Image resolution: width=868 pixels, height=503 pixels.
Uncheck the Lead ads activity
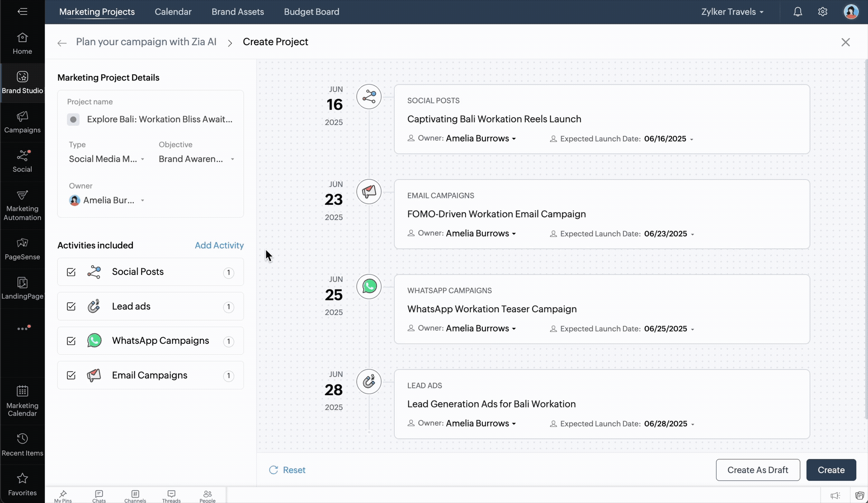71,306
